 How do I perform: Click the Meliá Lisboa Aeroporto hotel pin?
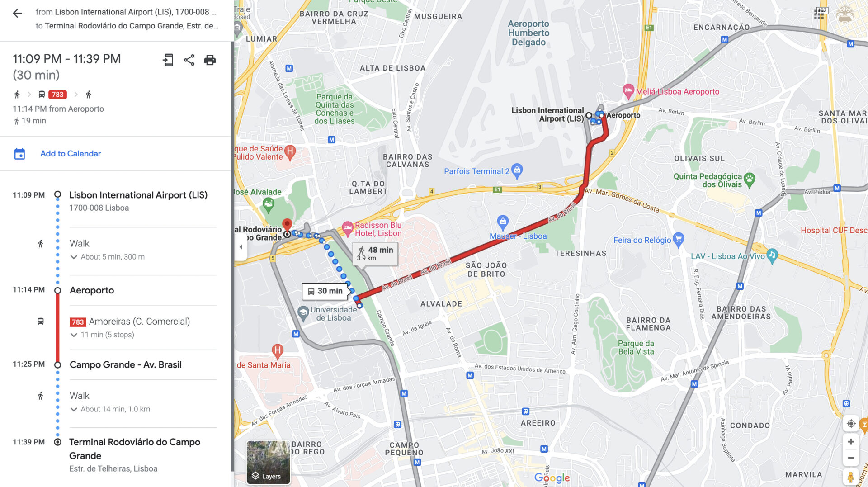628,91
